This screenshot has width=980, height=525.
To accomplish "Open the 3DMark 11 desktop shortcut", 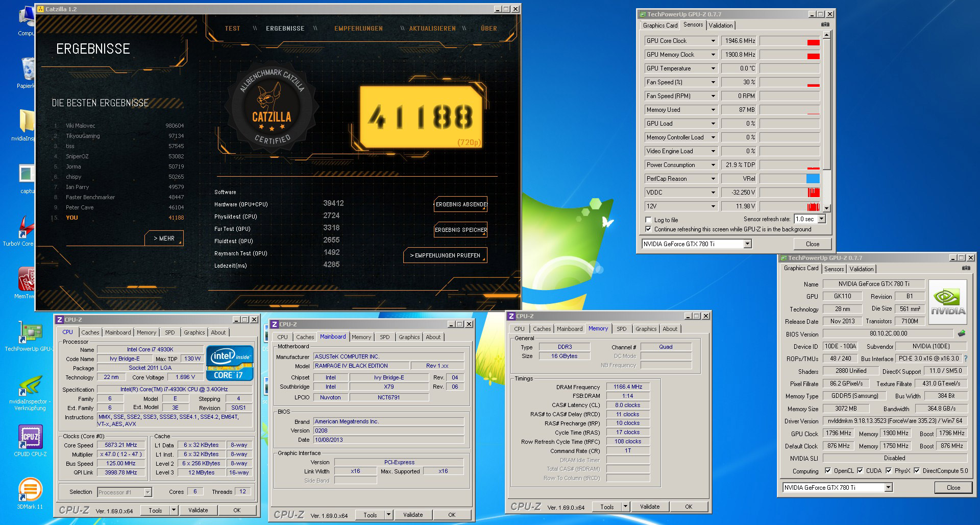I will (x=30, y=490).
